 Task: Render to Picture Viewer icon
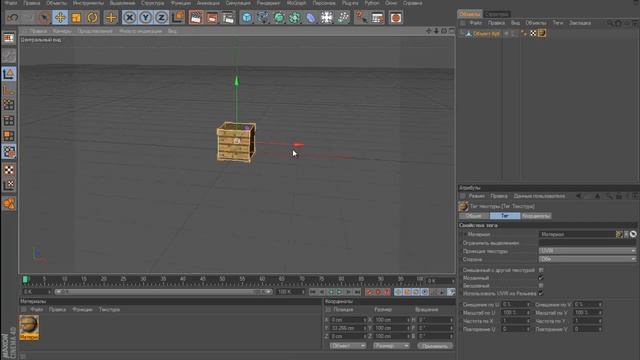point(211,18)
